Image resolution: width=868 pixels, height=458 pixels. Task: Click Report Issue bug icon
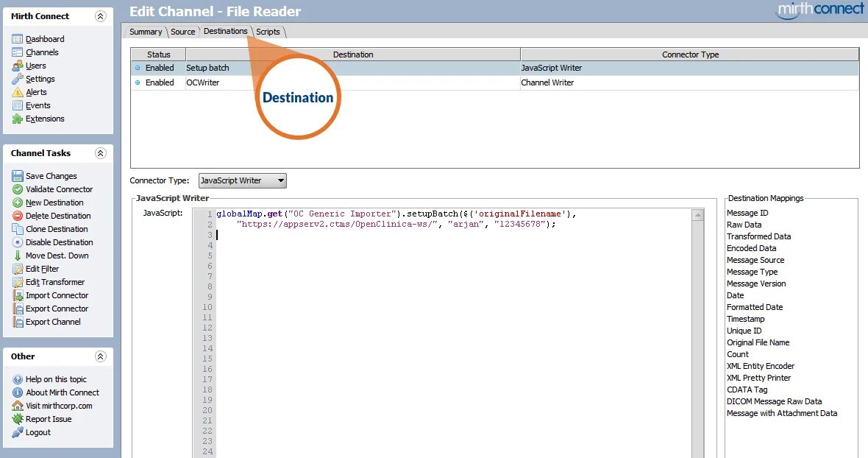[x=17, y=419]
